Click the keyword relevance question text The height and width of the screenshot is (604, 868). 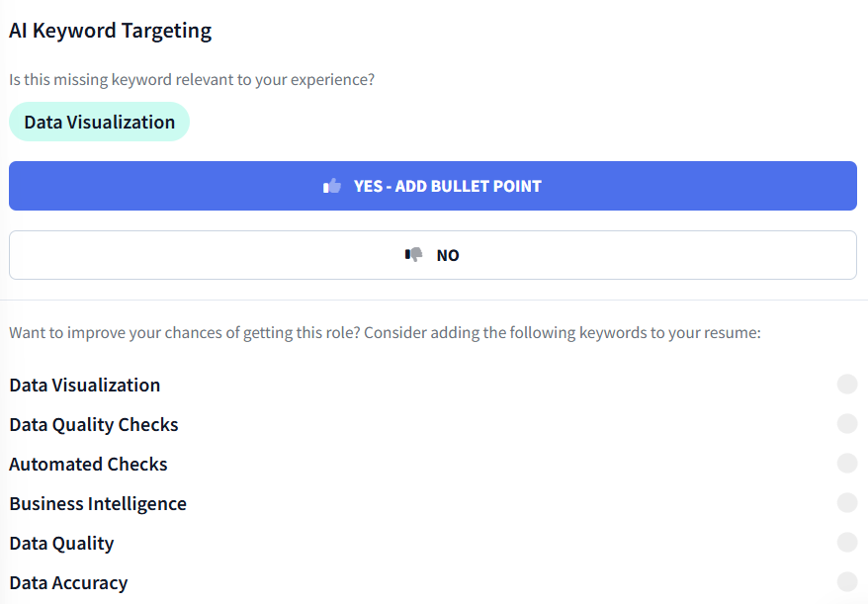(192, 79)
